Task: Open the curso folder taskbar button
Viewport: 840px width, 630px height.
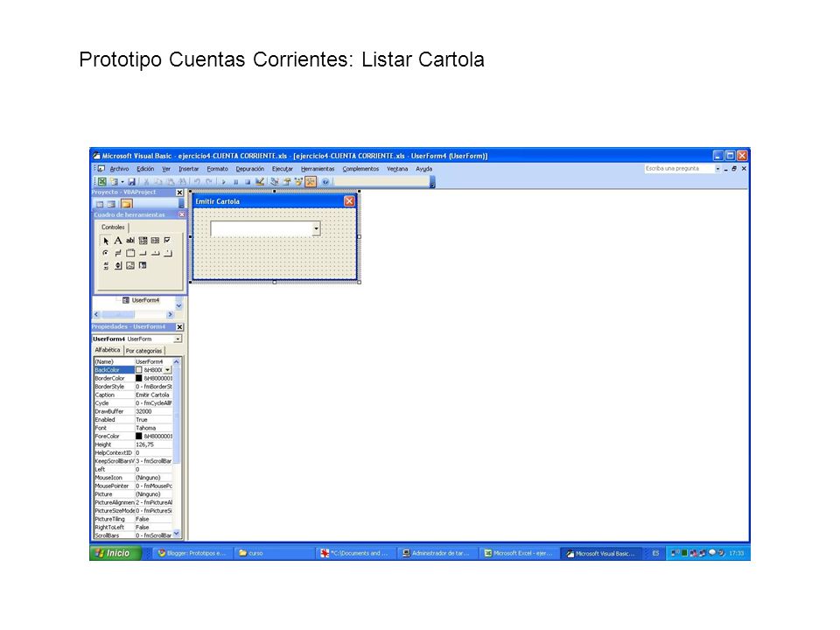Action: click(273, 553)
